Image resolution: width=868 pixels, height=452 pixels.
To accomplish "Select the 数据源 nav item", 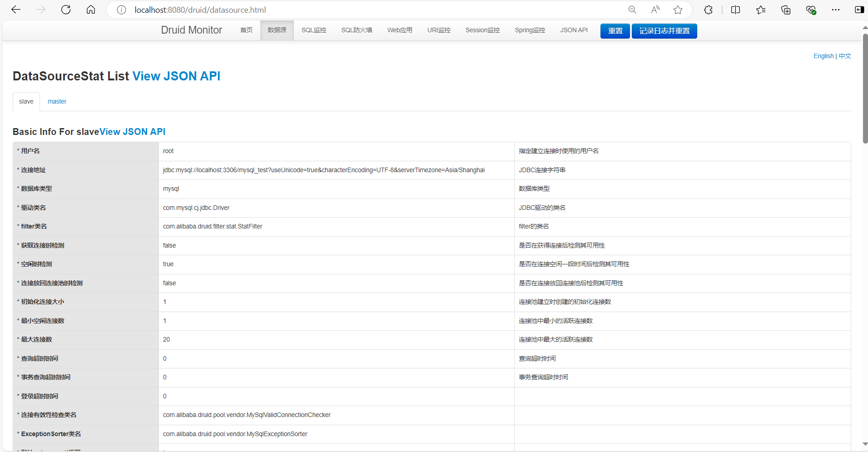I will (277, 30).
